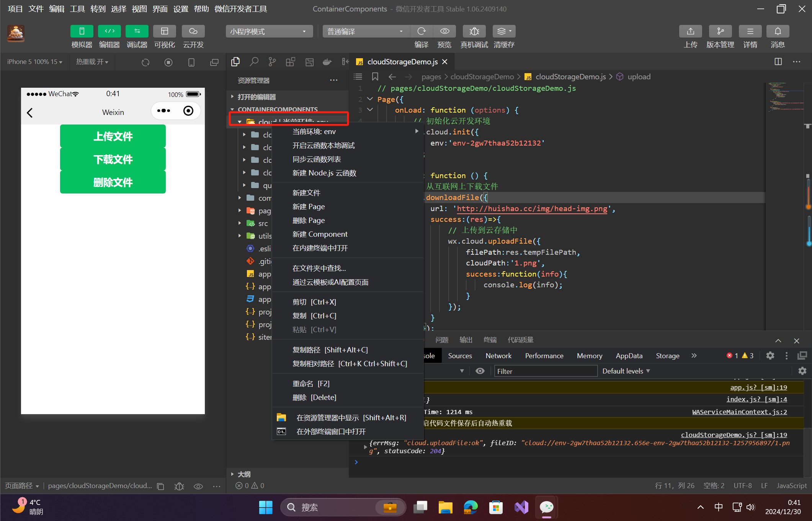Toggle the simulator (模拟器) panel button
The width and height of the screenshot is (812, 521).
(x=82, y=31)
